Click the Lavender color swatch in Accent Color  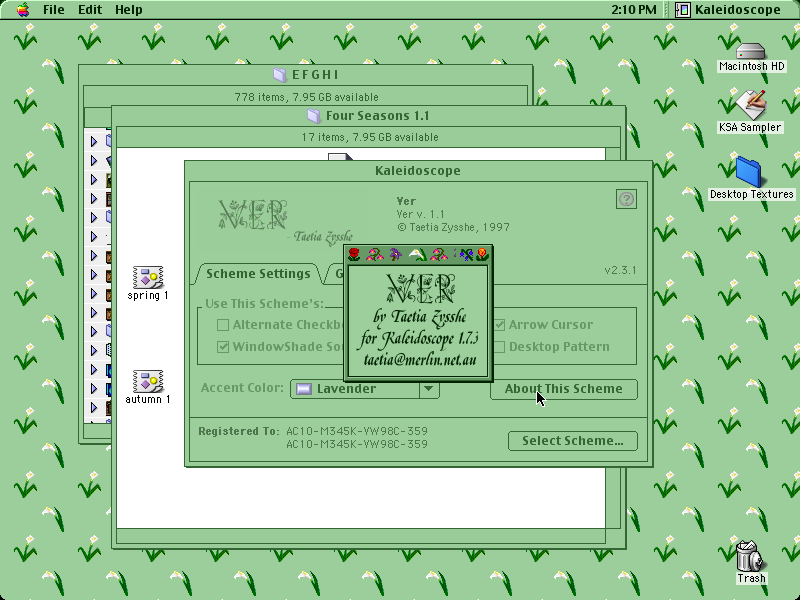point(304,389)
